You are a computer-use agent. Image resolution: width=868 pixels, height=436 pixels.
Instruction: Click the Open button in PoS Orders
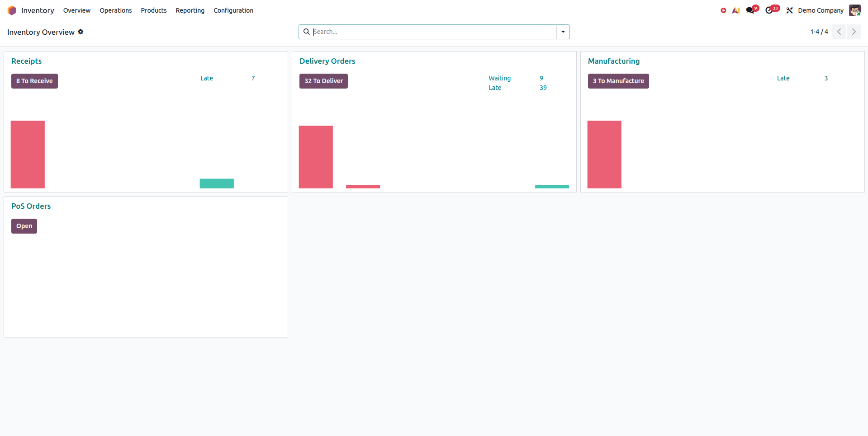24,226
